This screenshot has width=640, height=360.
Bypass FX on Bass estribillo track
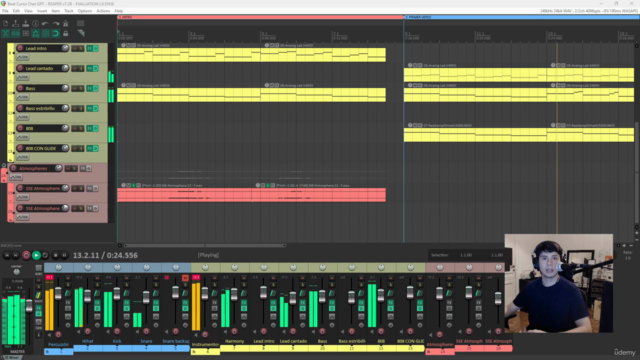pyautogui.click(x=96, y=109)
